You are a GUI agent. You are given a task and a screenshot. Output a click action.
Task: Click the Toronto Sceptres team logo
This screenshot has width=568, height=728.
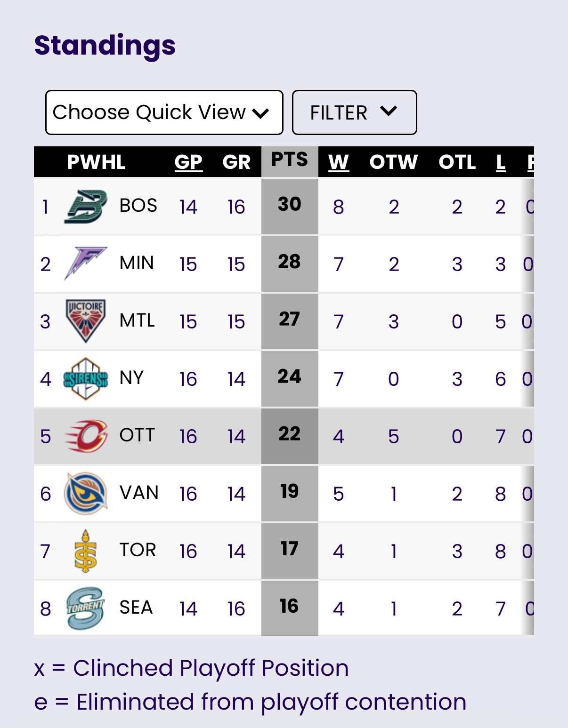pos(86,551)
